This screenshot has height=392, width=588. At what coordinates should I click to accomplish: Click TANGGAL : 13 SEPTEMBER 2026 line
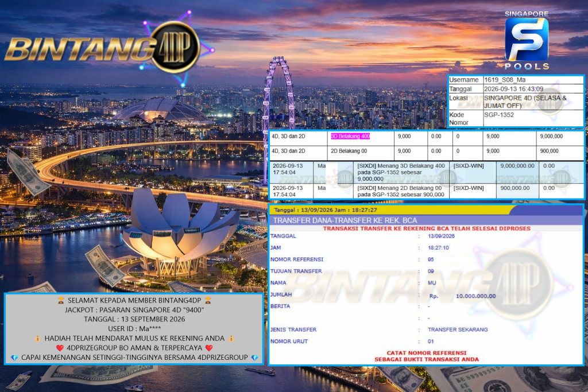(134, 319)
